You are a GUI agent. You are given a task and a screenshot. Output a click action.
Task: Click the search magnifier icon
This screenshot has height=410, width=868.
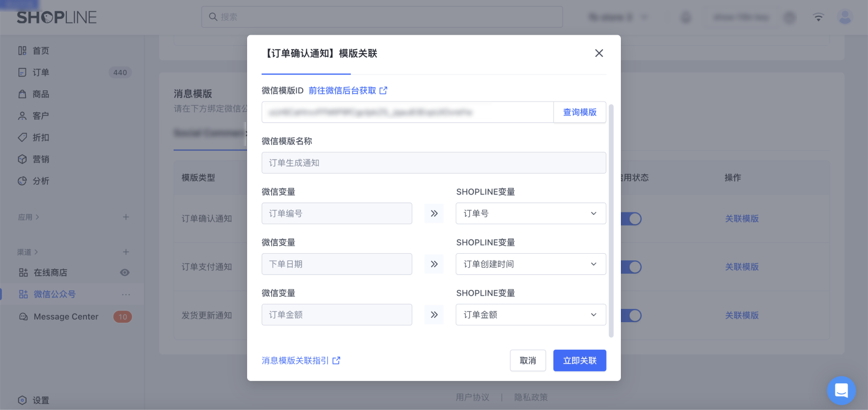click(x=213, y=17)
